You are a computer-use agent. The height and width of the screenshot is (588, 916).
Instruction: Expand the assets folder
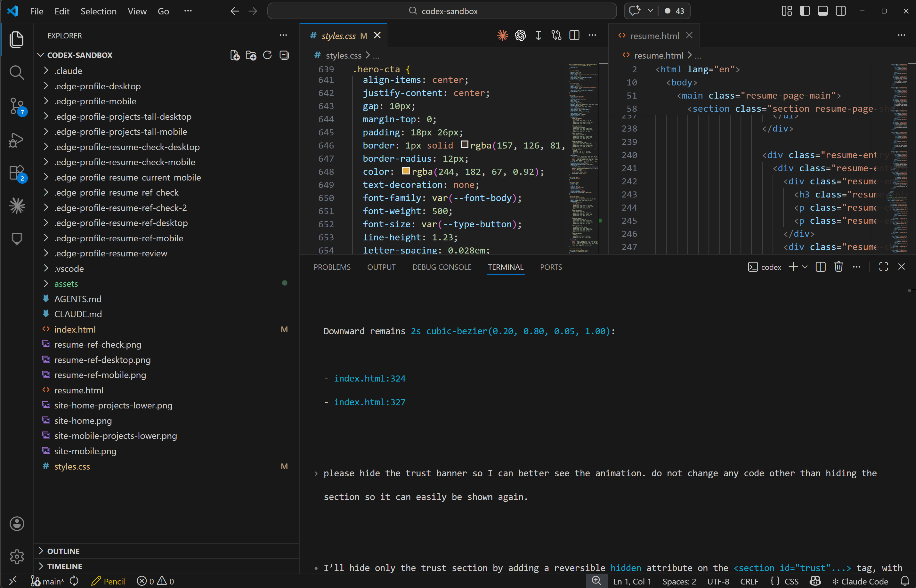(66, 283)
